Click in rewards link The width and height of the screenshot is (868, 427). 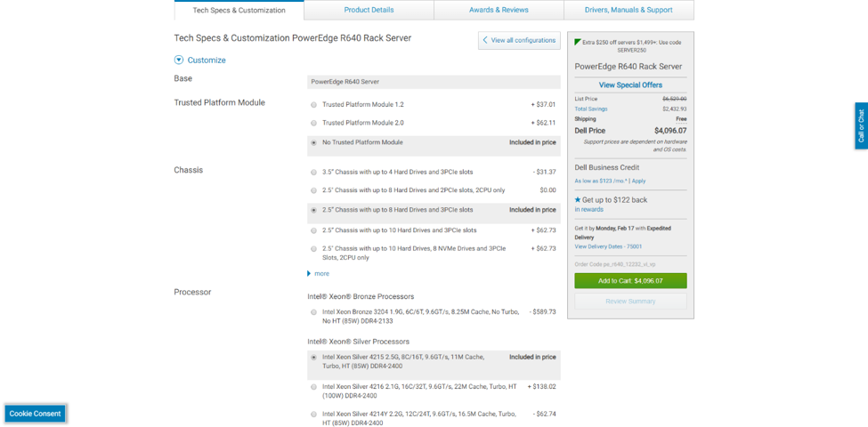click(589, 210)
